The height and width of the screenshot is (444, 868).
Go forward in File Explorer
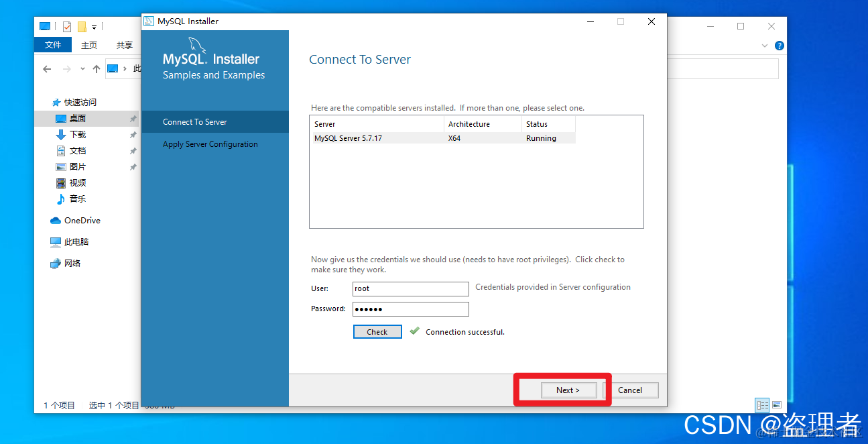pos(66,69)
